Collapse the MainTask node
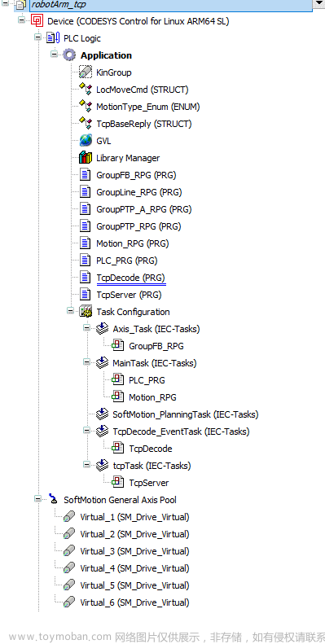The height and width of the screenshot is (644, 325). tap(86, 361)
